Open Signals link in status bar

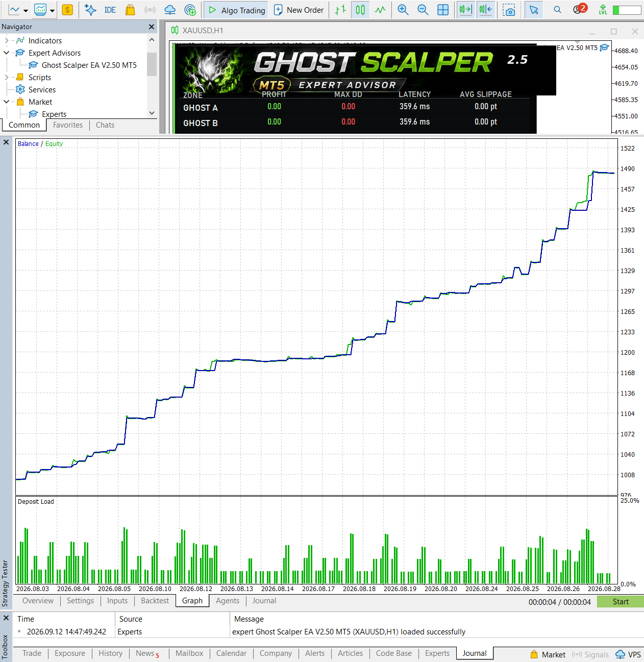(x=590, y=654)
